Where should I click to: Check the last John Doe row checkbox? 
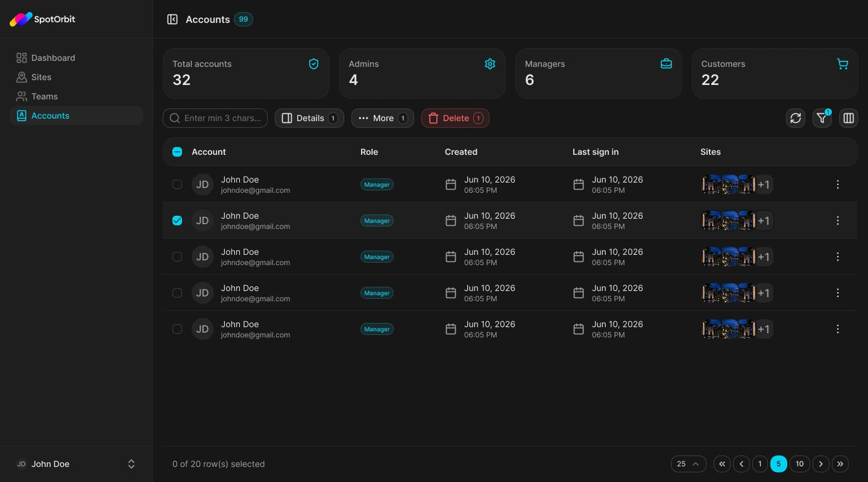pos(177,329)
